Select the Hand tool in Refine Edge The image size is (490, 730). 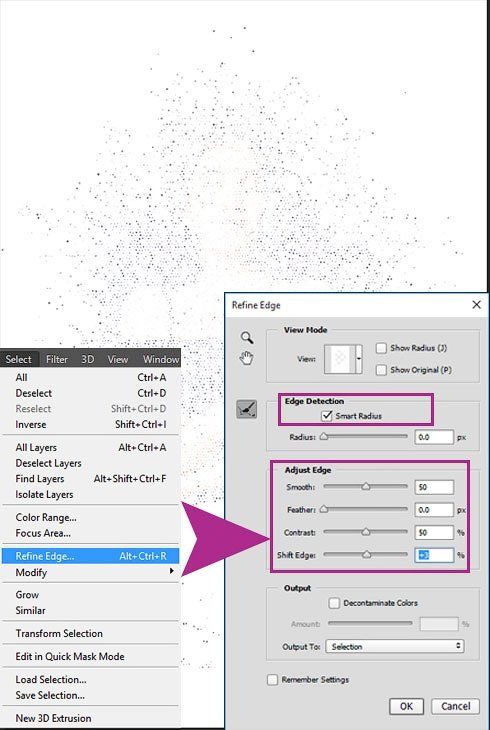click(x=246, y=358)
